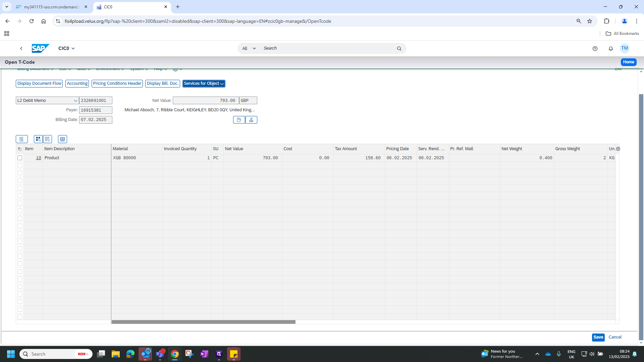Screen dimensions: 644x362
Task: Open SAP notifications bell
Action: coord(611,49)
